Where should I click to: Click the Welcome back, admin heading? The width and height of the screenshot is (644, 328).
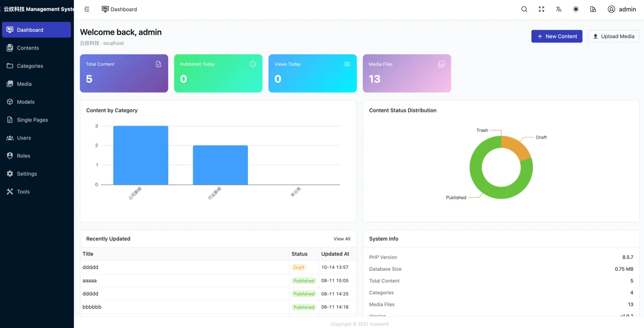click(x=121, y=32)
